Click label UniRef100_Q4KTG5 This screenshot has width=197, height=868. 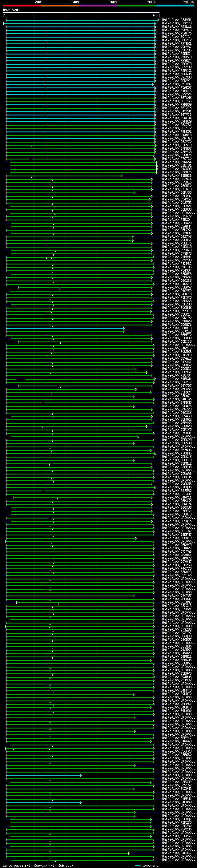(x=177, y=399)
